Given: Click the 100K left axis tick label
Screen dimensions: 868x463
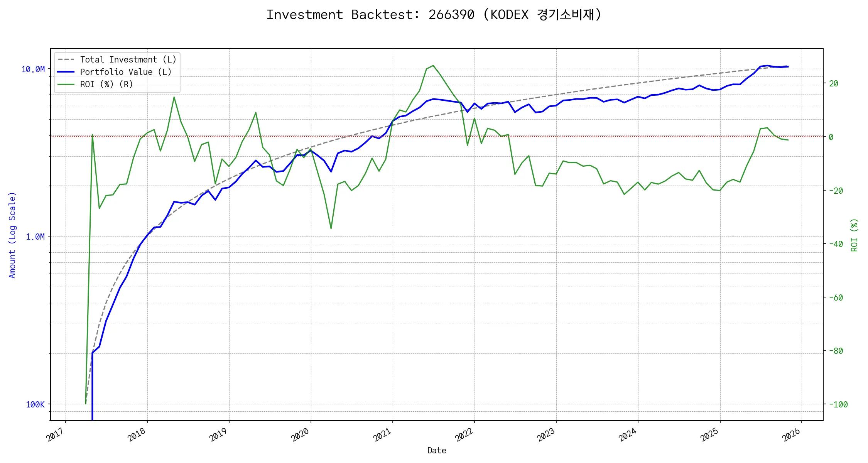Looking at the screenshot, I should point(35,405).
